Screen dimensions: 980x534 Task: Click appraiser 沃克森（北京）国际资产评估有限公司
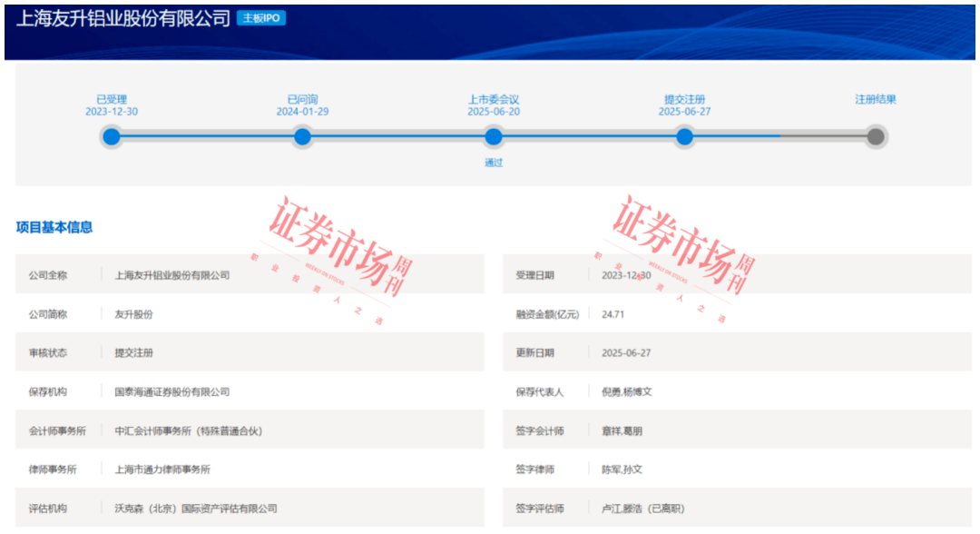pyautogui.click(x=196, y=509)
